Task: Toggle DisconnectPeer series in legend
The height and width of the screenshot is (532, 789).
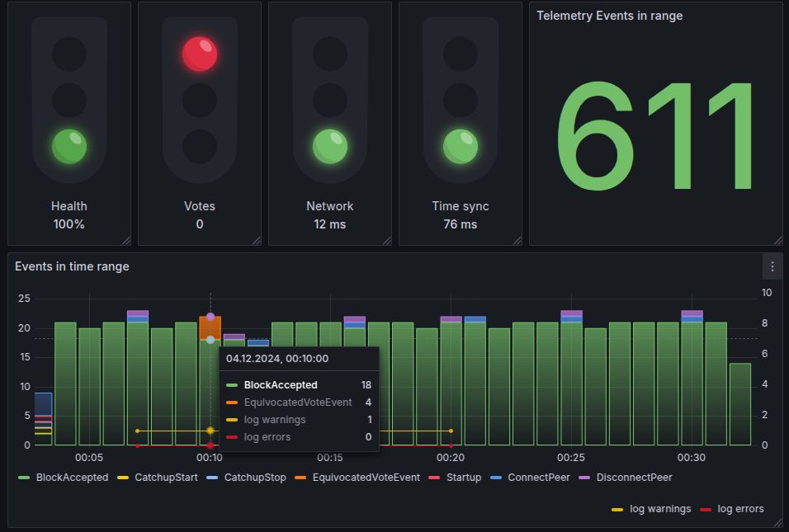Action: point(626,478)
